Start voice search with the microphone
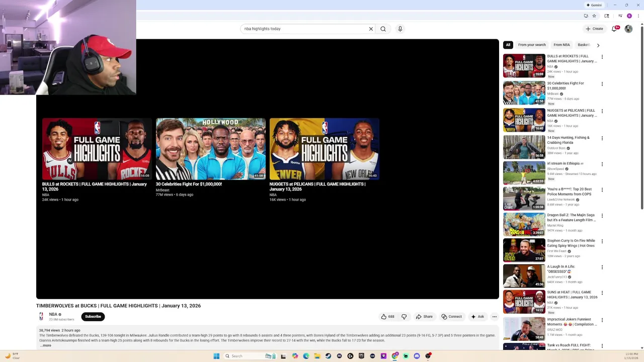The image size is (644, 362). click(400, 29)
